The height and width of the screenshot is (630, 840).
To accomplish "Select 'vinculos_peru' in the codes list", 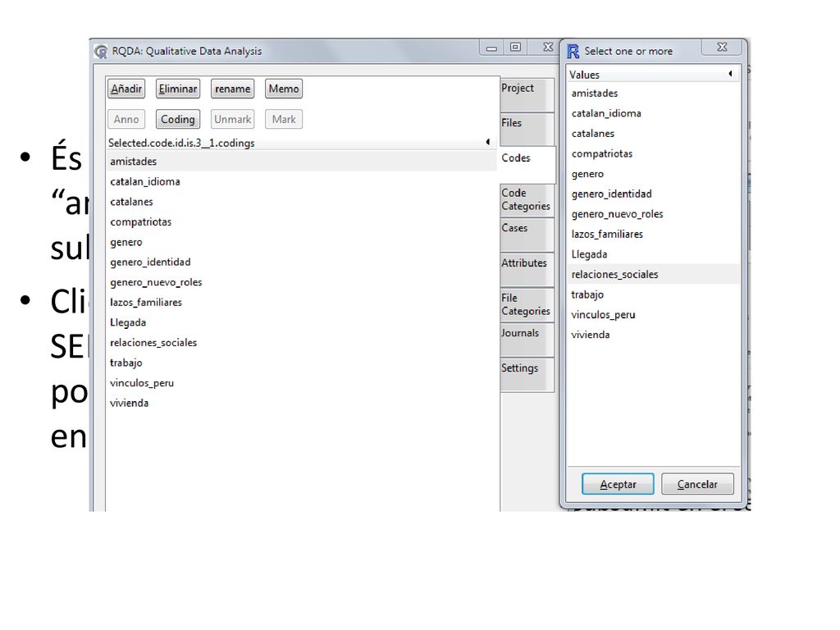I will click(302, 383).
